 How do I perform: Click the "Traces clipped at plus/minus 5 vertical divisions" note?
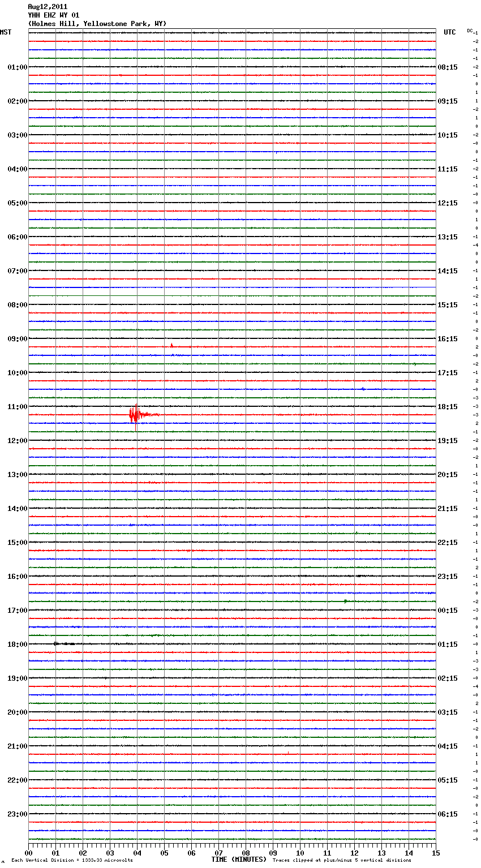(342, 860)
